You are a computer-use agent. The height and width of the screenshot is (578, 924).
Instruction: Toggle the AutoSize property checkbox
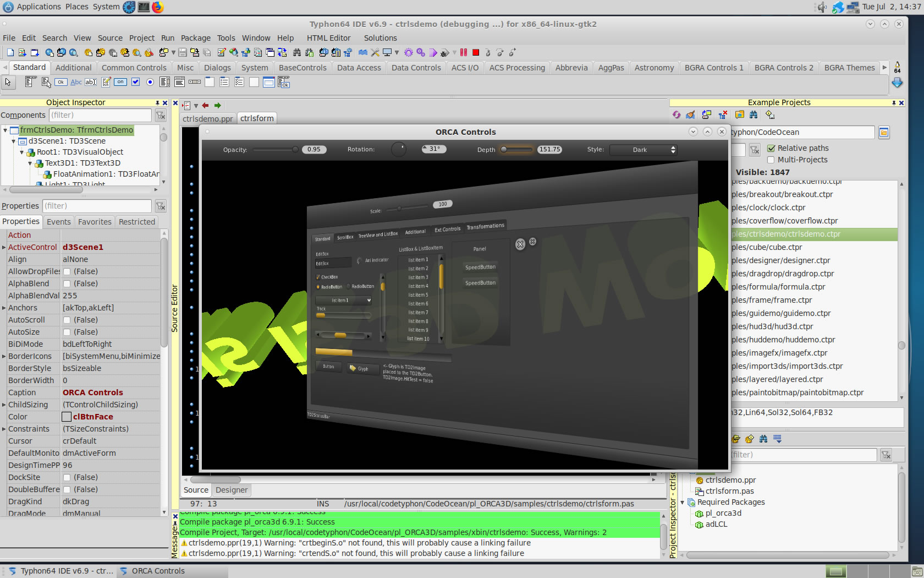click(x=67, y=332)
